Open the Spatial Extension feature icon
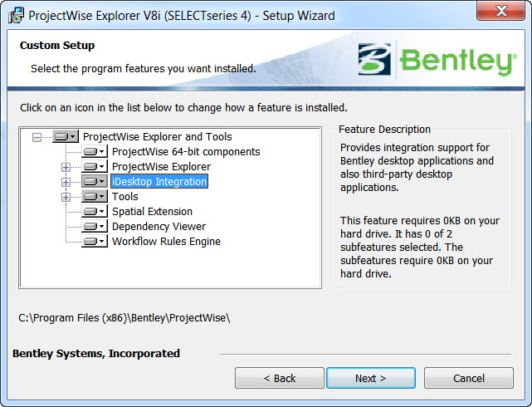The height and width of the screenshot is (407, 532). pyautogui.click(x=95, y=212)
